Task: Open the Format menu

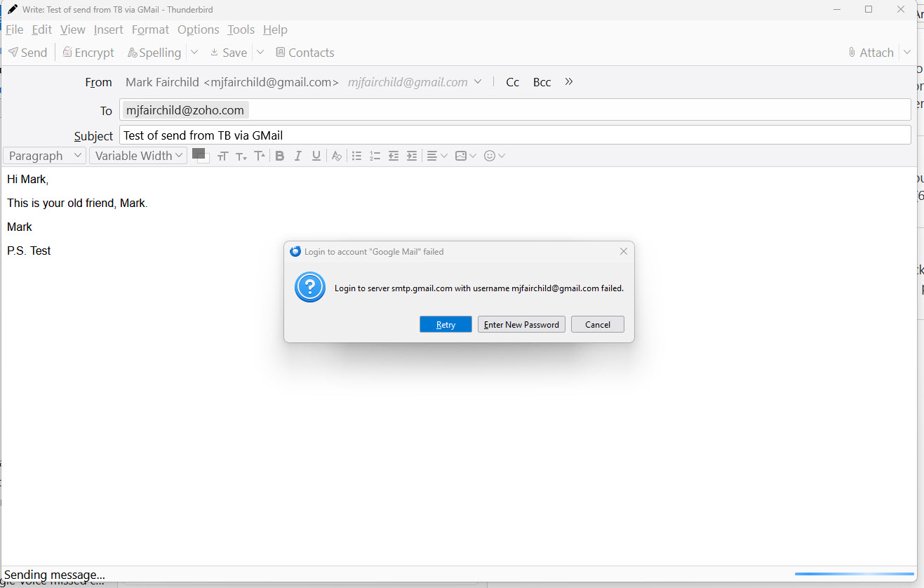Action: point(150,29)
